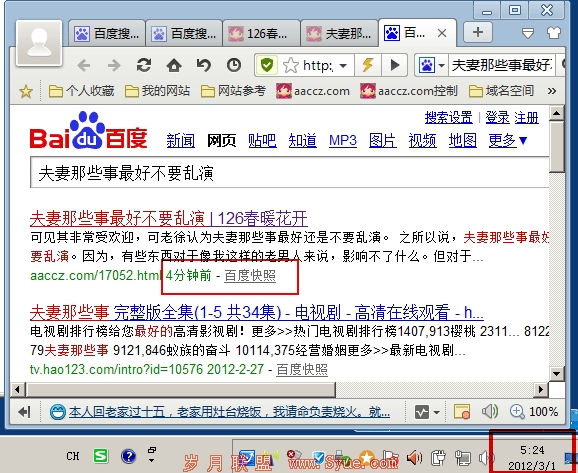Switch to first 百度搜... tab
Screen dimensions: 578x473
[x=107, y=34]
